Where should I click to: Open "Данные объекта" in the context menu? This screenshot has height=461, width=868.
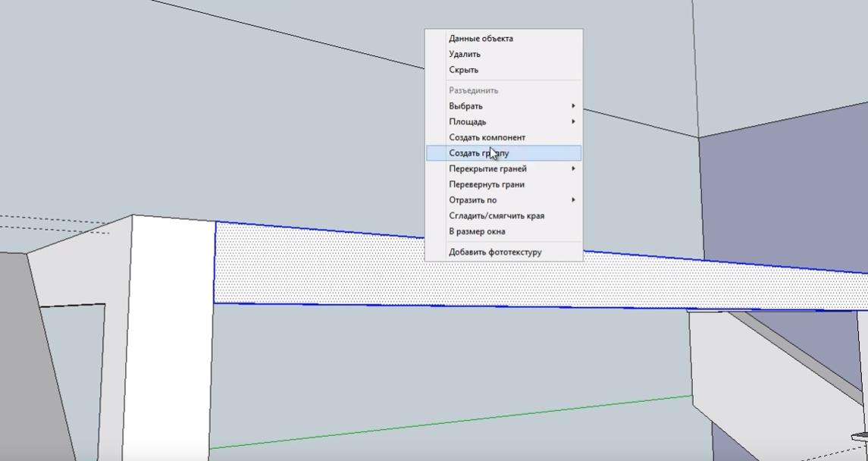[x=481, y=39]
